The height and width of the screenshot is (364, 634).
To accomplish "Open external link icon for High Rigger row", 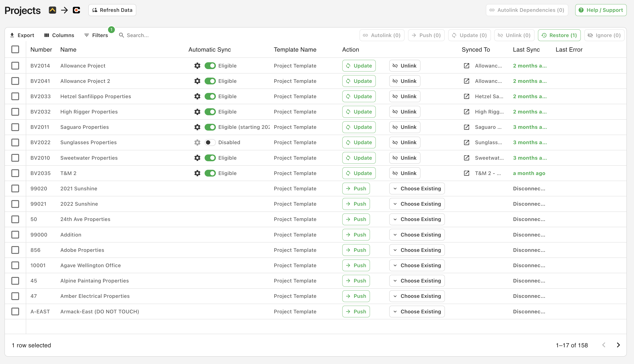I will (466, 112).
